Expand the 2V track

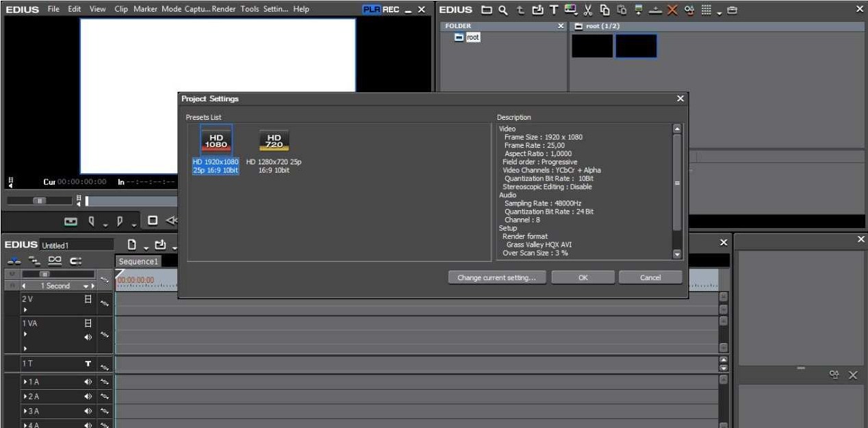tap(25, 310)
